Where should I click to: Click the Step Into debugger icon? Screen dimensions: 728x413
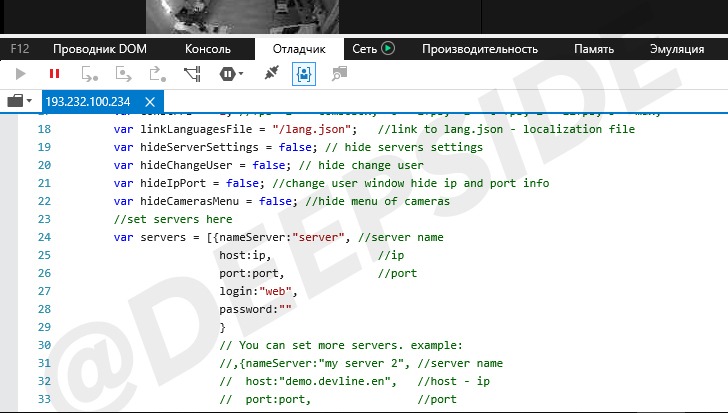click(x=90, y=74)
